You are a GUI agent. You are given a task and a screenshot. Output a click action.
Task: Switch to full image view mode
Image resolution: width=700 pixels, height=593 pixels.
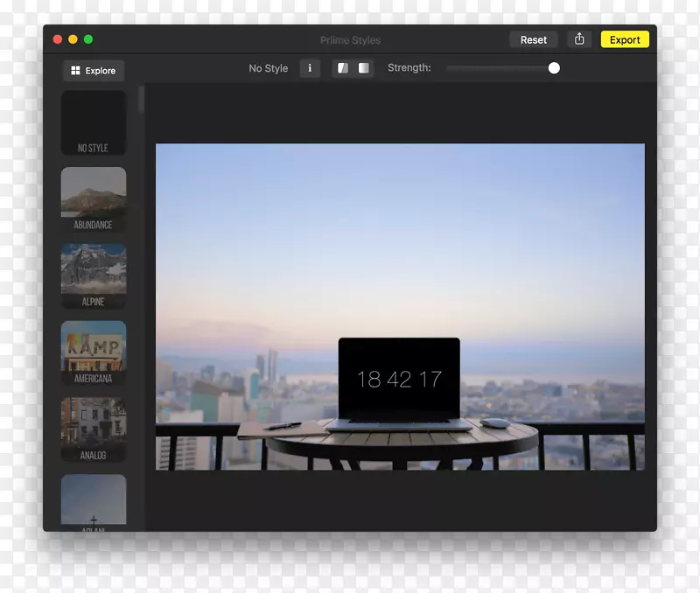[363, 68]
